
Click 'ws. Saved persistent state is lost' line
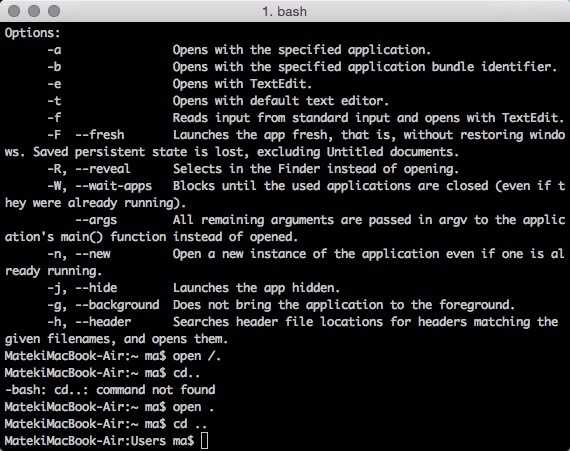[x=232, y=152]
